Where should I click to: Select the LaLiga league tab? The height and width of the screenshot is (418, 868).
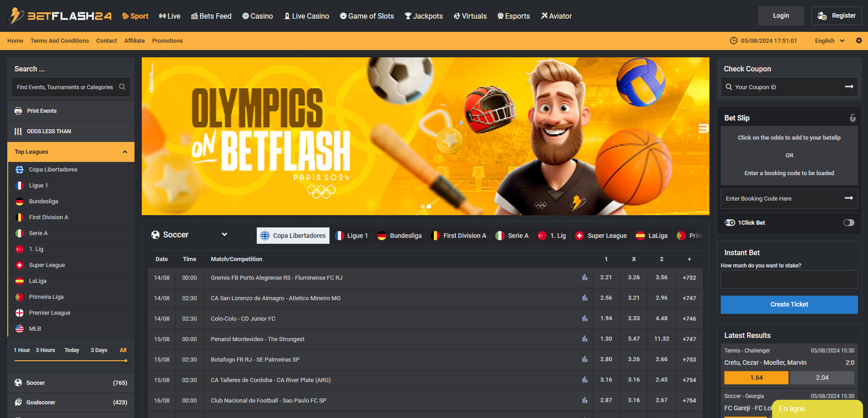[x=652, y=236]
